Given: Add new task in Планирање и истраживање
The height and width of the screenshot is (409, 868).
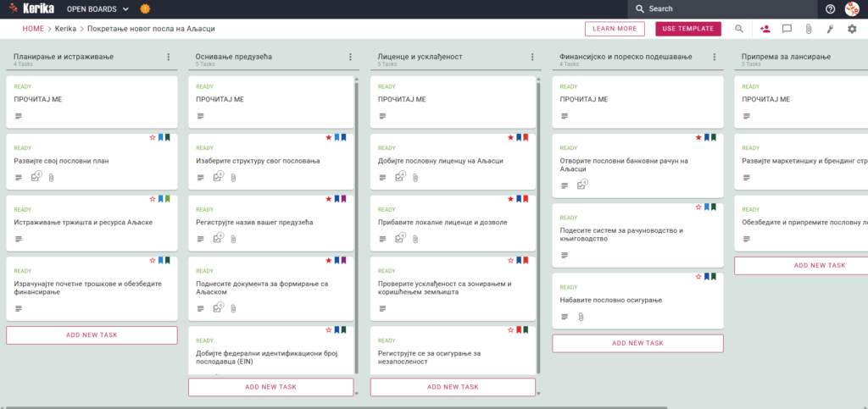Looking at the screenshot, I should [x=92, y=335].
